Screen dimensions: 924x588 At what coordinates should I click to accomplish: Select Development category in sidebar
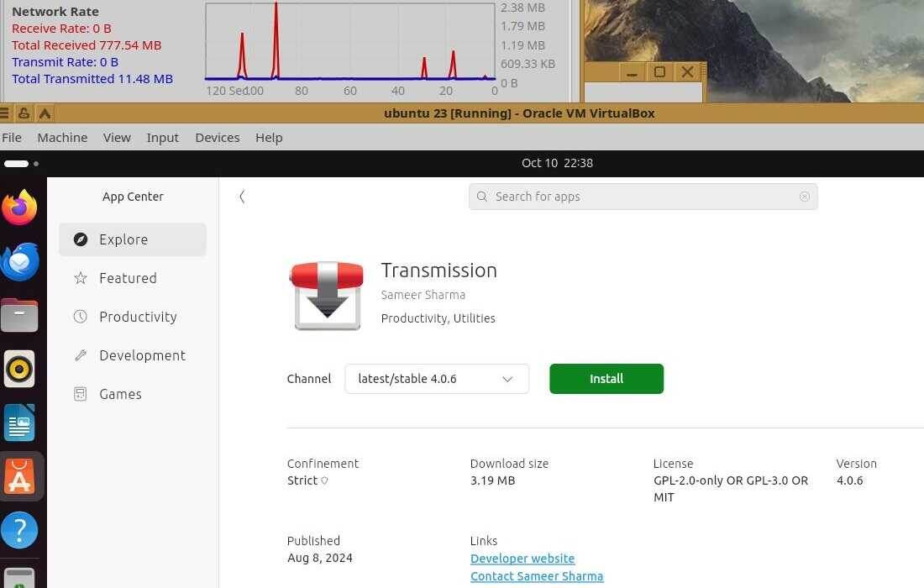[x=133, y=355]
